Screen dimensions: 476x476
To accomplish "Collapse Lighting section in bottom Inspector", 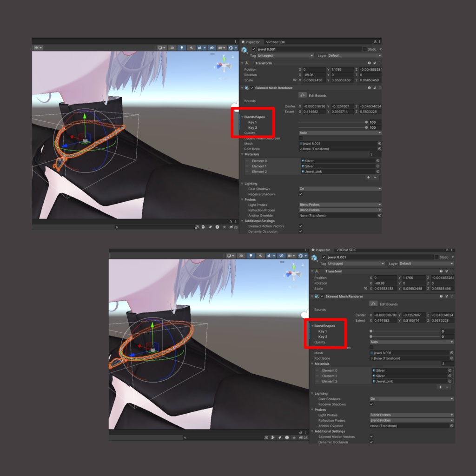I will tap(312, 393).
